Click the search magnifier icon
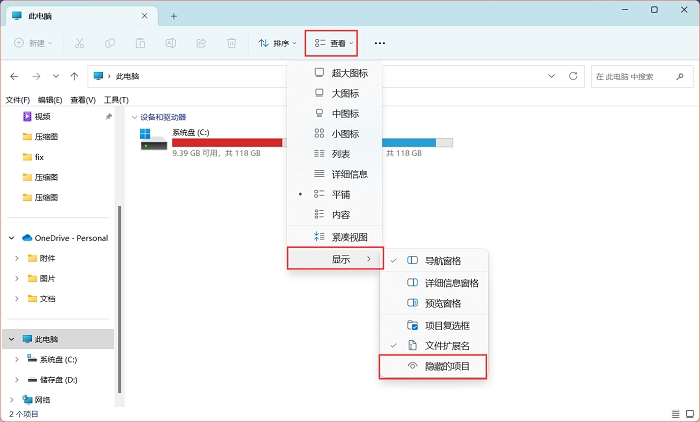This screenshot has height=422, width=700. click(680, 76)
